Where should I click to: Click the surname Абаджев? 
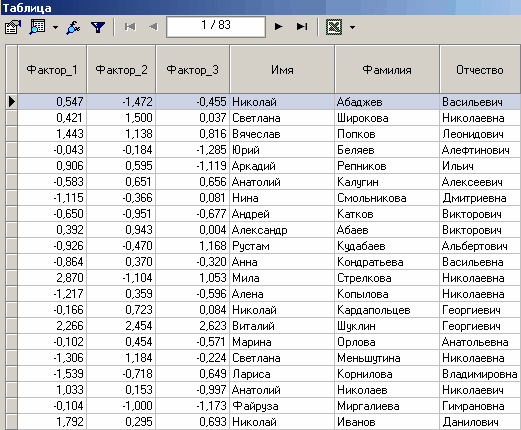coord(359,102)
